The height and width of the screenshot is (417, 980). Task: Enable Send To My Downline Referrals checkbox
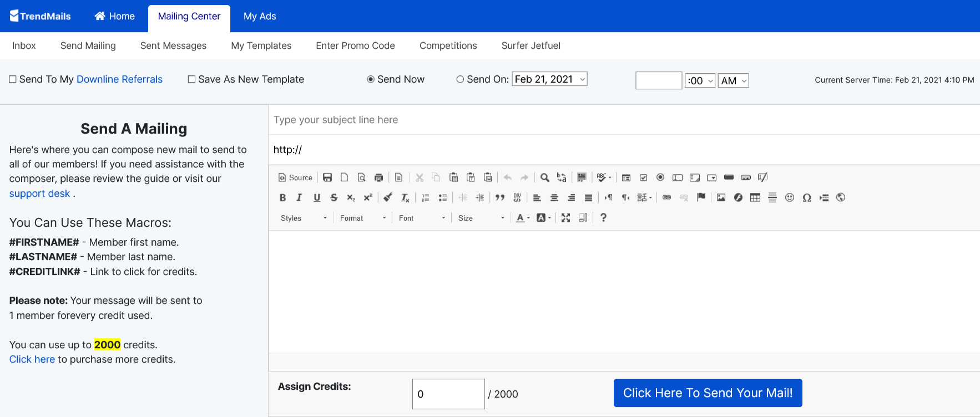pos(13,79)
